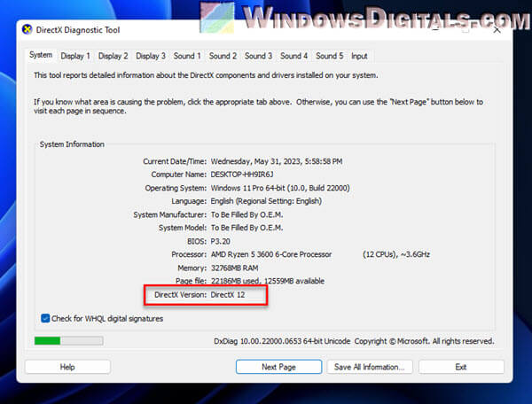Click the processor value AMD Ryzen 5 3600

271,254
